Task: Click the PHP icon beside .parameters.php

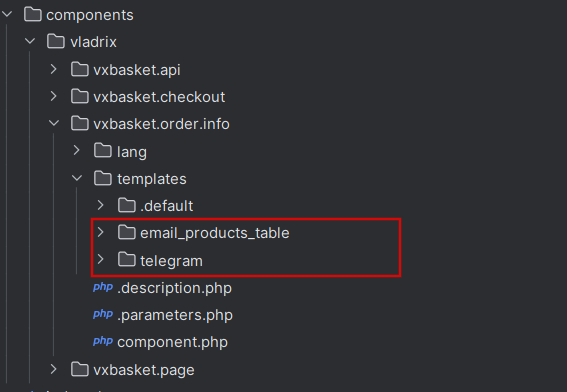Action: [x=103, y=314]
